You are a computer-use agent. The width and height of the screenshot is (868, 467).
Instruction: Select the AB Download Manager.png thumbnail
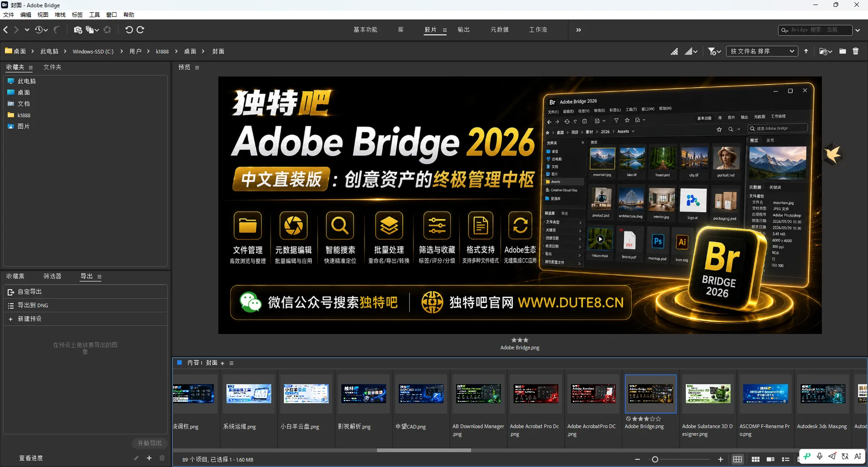tap(478, 394)
